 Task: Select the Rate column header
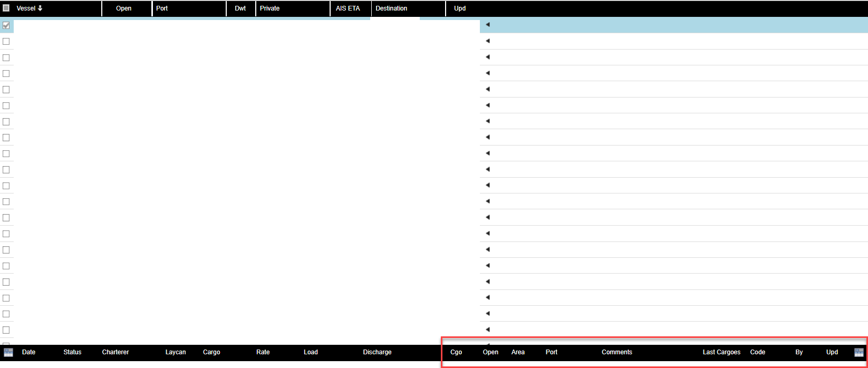point(263,352)
